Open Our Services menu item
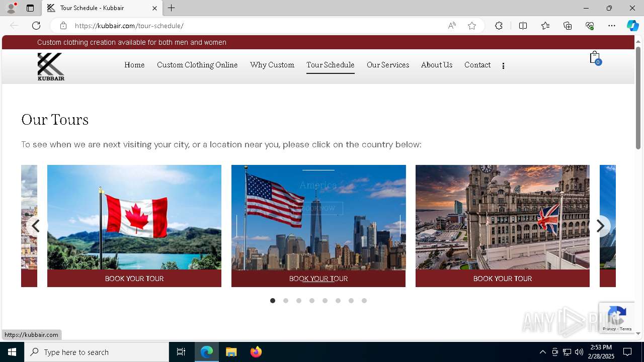Screen dimensions: 644x362 [x=388, y=65]
